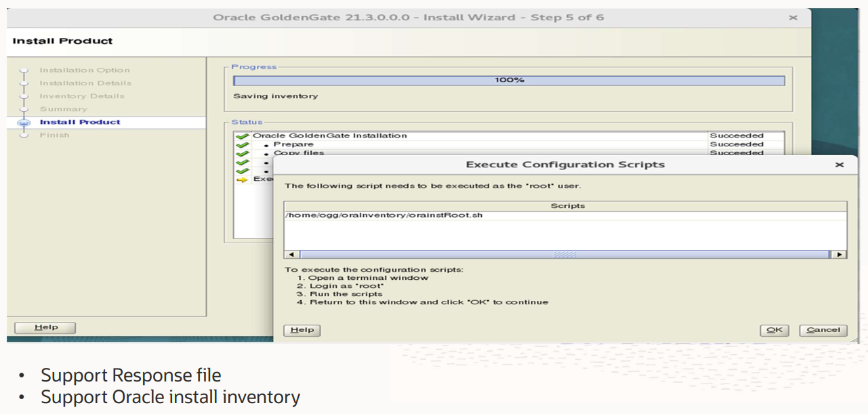Click Succeeded status for Prepare
Screen dimensions: 868x414
coord(737,144)
